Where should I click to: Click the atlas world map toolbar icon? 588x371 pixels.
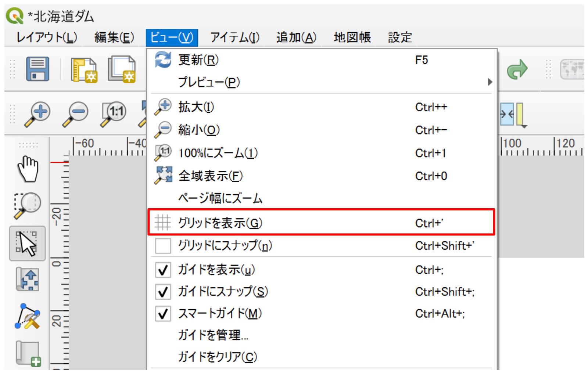tap(572, 69)
